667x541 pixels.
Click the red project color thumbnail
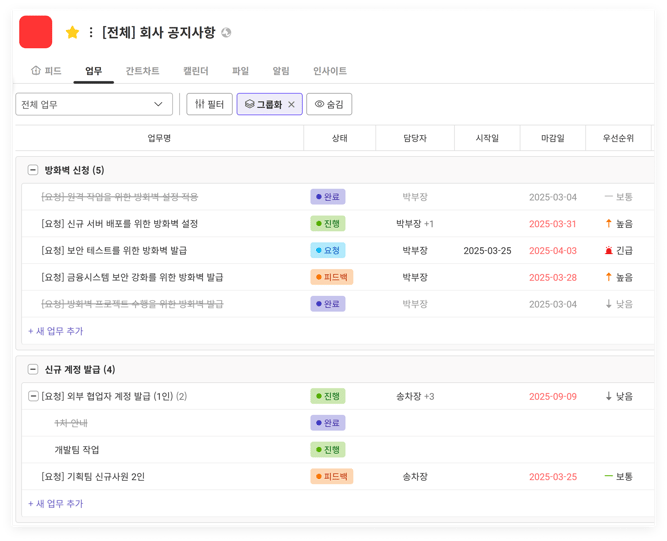(36, 32)
